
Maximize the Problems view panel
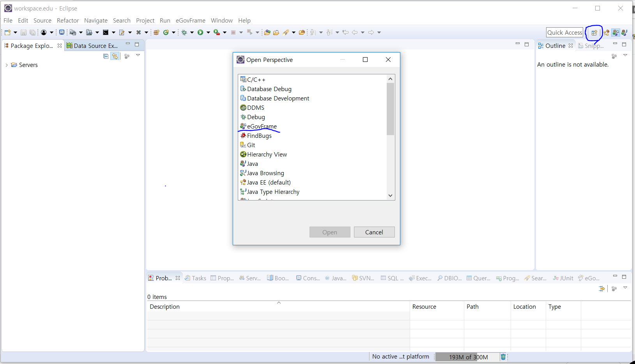coord(624,277)
